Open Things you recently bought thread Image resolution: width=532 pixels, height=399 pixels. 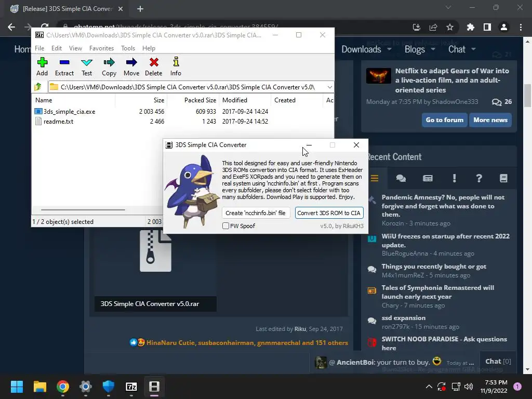[434, 267]
